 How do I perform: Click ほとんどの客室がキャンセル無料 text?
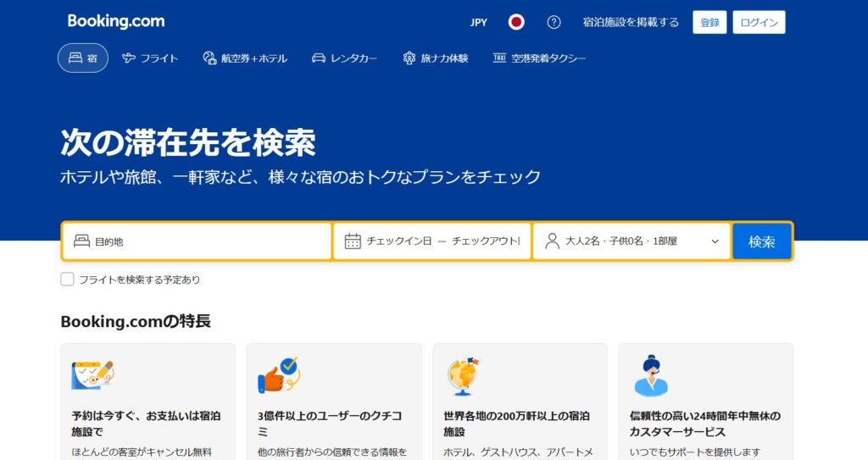pos(142,452)
